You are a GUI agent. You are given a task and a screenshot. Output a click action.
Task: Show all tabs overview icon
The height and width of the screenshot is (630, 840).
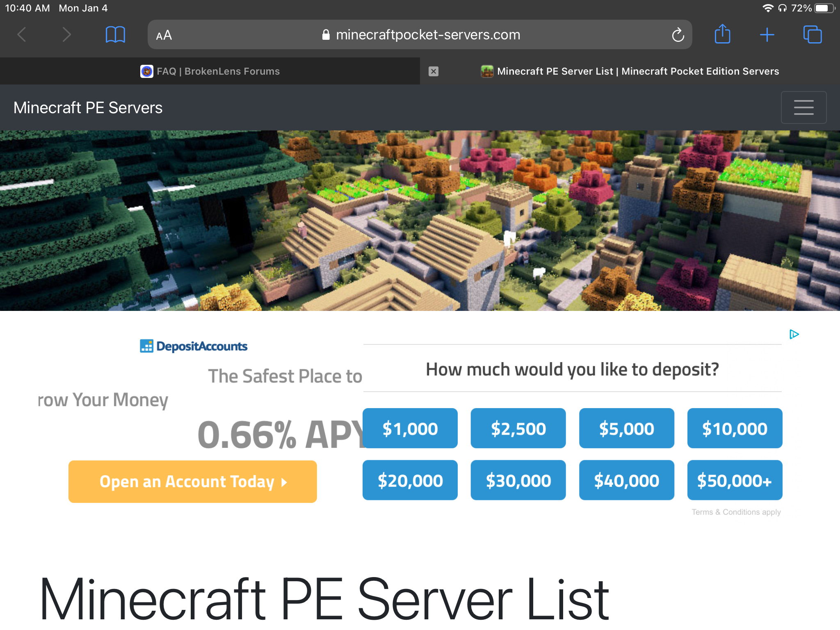812,34
